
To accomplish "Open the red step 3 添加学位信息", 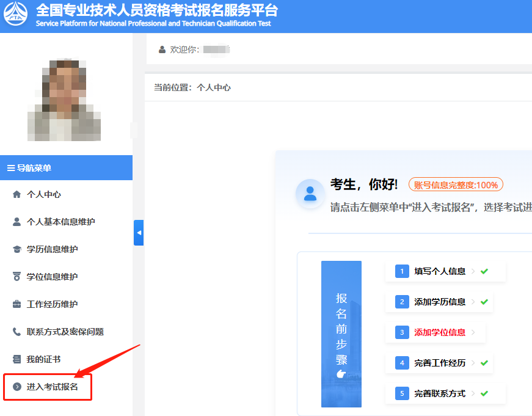I will coord(439,332).
